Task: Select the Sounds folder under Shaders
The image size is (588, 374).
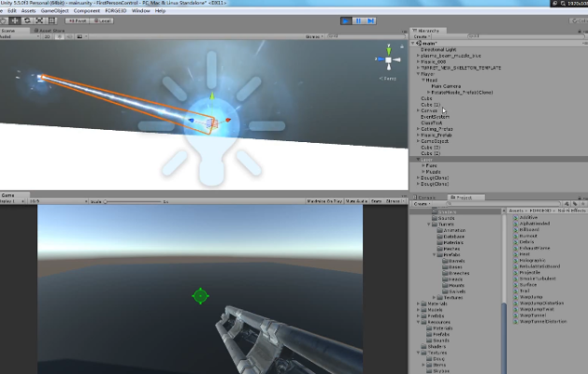Action: coord(443,218)
